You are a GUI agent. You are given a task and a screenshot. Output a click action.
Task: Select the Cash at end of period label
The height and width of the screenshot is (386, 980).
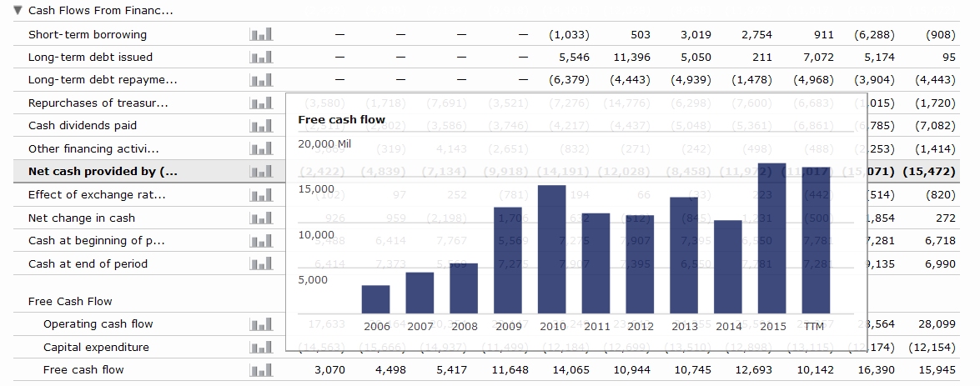click(x=88, y=263)
